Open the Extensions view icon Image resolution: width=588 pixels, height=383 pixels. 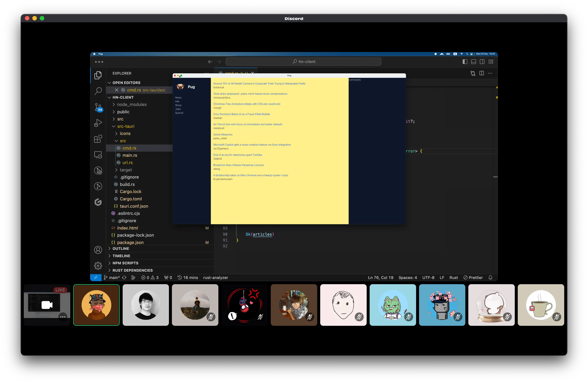click(98, 139)
